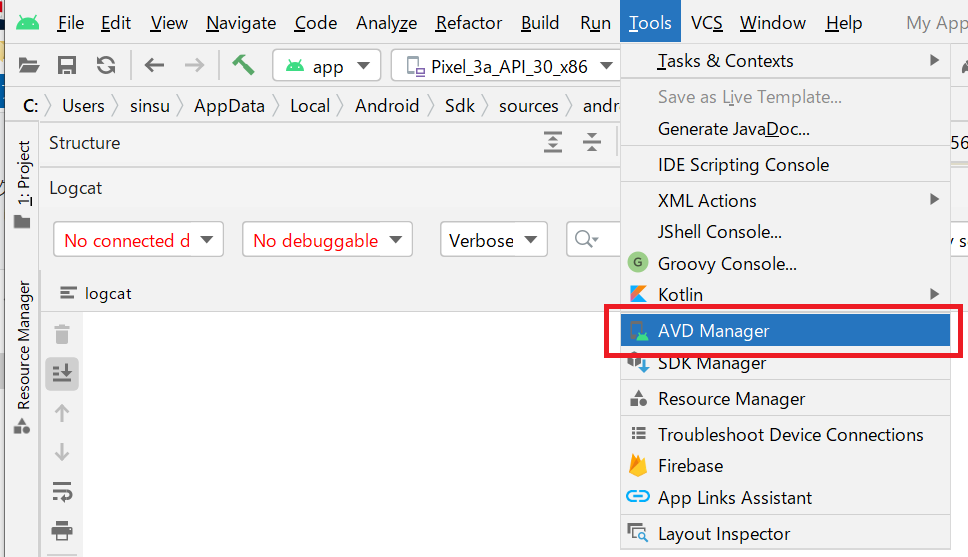Screen dimensions: 968x557
Task: Open the No connected devices dropdown
Action: tap(138, 239)
